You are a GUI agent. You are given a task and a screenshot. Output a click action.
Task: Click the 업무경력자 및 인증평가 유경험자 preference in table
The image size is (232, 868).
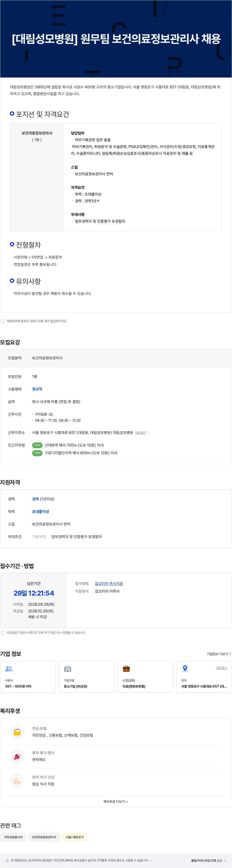[x=100, y=221]
